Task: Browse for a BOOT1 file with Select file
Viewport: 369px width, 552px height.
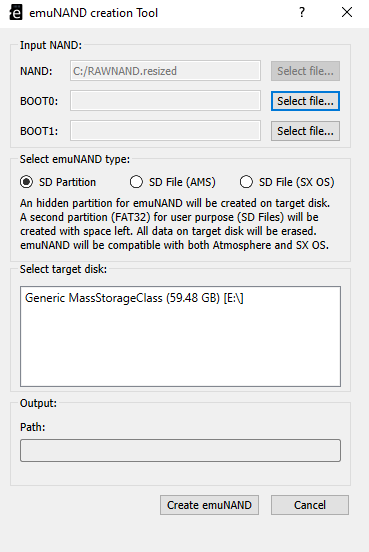Action: tap(305, 131)
